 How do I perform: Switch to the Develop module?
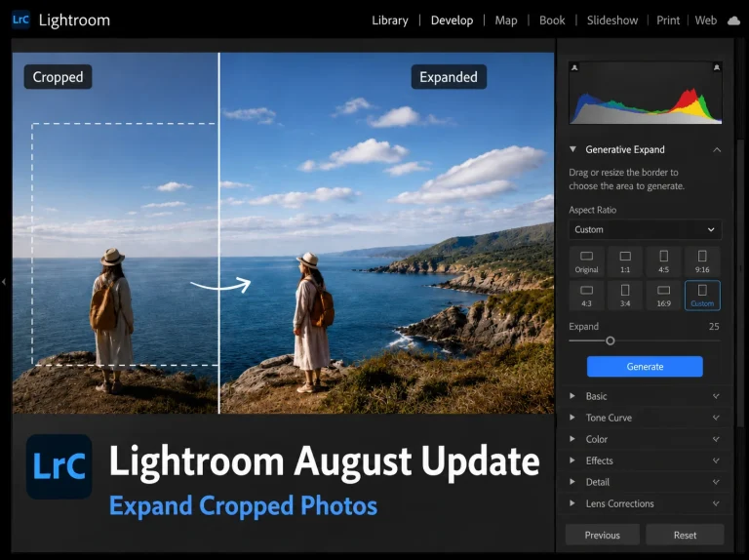(x=452, y=20)
